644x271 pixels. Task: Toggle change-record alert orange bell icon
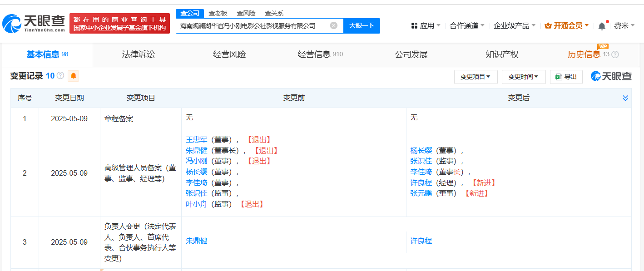tap(73, 76)
